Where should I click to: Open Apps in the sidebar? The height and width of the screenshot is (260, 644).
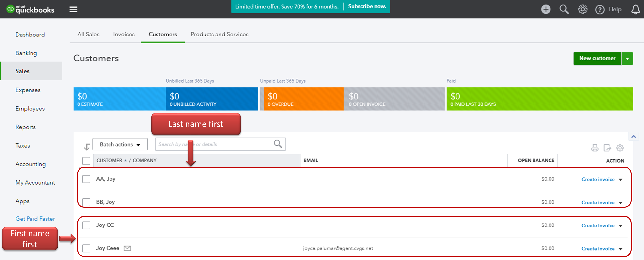click(x=22, y=201)
